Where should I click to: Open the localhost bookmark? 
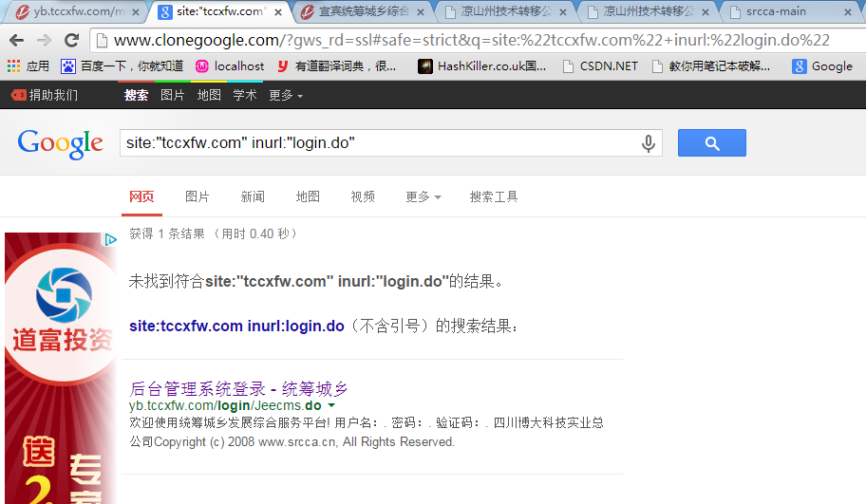coord(230,66)
